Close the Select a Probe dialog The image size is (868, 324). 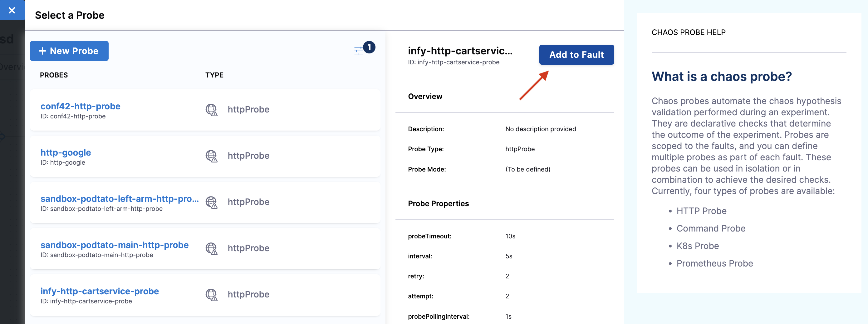[12, 10]
